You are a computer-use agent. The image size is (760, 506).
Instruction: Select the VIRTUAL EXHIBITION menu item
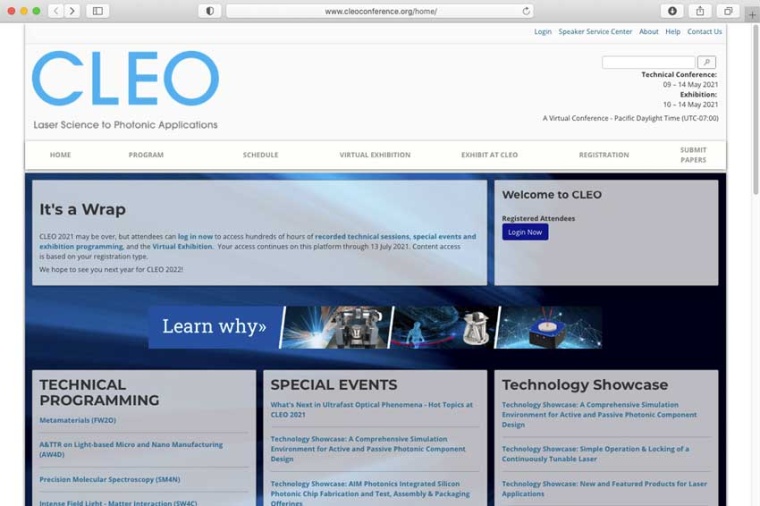point(375,155)
